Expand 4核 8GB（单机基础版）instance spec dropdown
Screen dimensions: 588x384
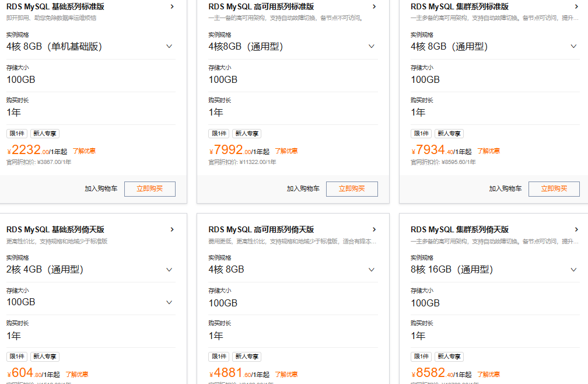tap(169, 47)
